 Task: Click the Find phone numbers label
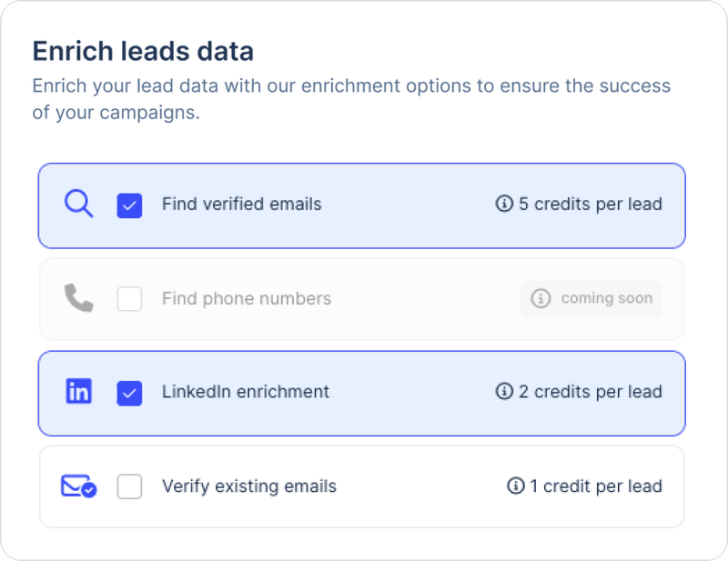pos(246,298)
